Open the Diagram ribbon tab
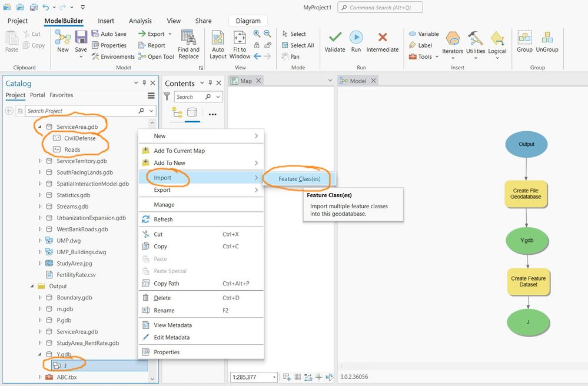This screenshot has height=386, width=588. point(248,21)
